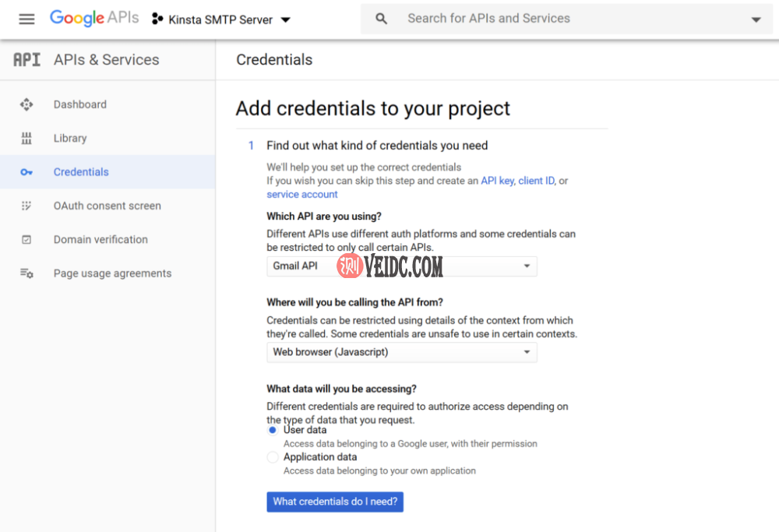Screen dimensions: 779x532
Task: Open the Web browser (Javascript) dropdown
Action: [x=401, y=352]
